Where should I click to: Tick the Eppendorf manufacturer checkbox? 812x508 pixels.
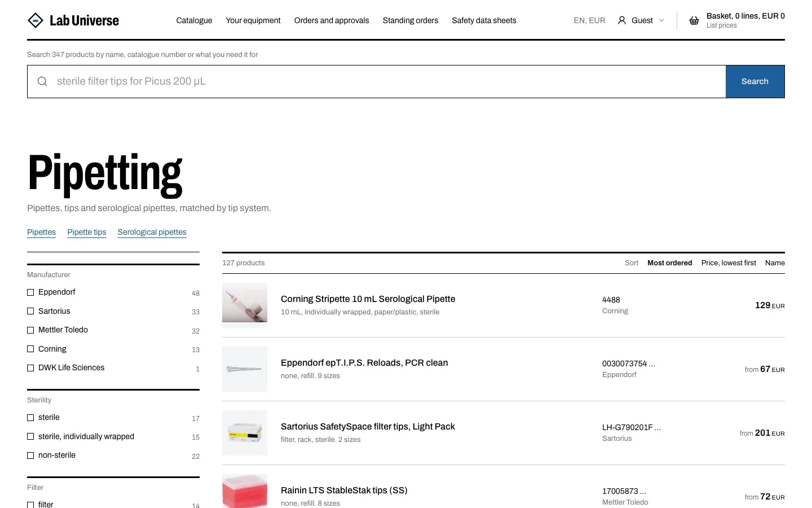(x=30, y=292)
